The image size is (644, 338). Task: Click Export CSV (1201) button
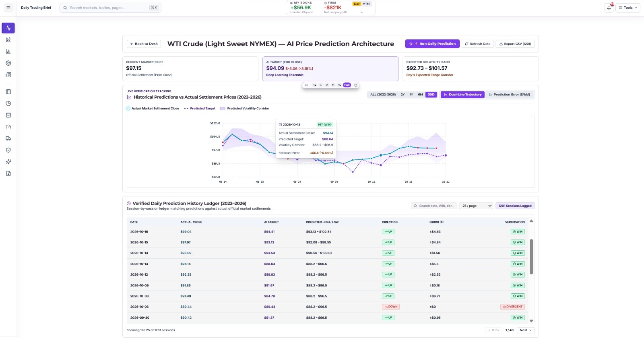[x=515, y=44]
